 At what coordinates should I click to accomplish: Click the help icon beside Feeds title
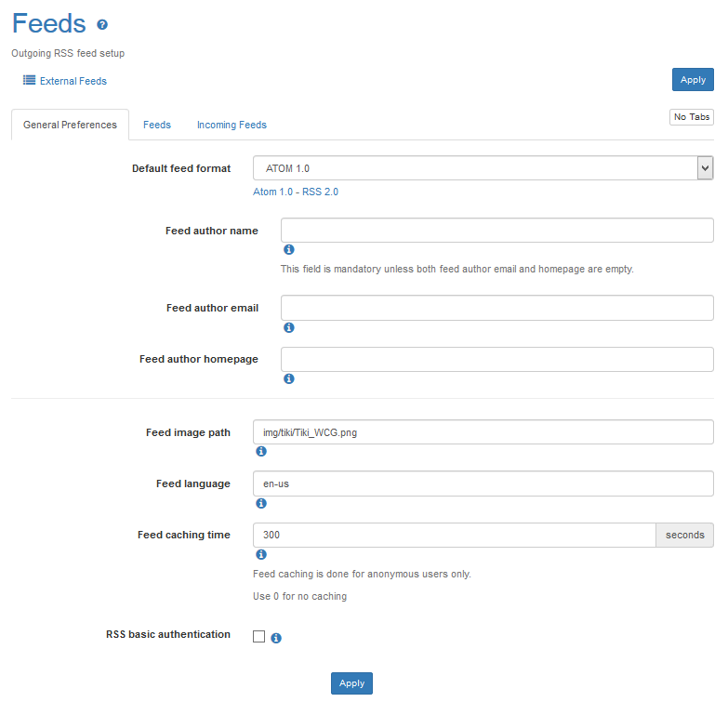[102, 25]
